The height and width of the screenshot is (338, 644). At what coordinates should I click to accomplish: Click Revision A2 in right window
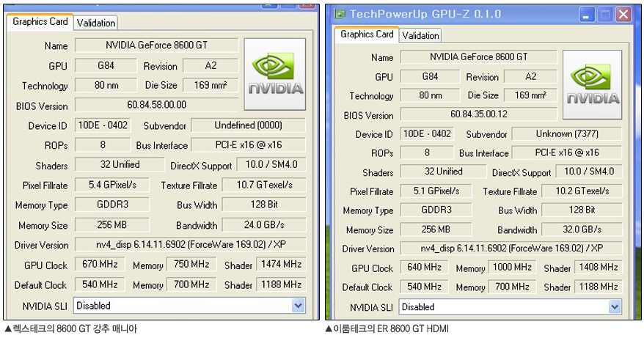tap(530, 76)
